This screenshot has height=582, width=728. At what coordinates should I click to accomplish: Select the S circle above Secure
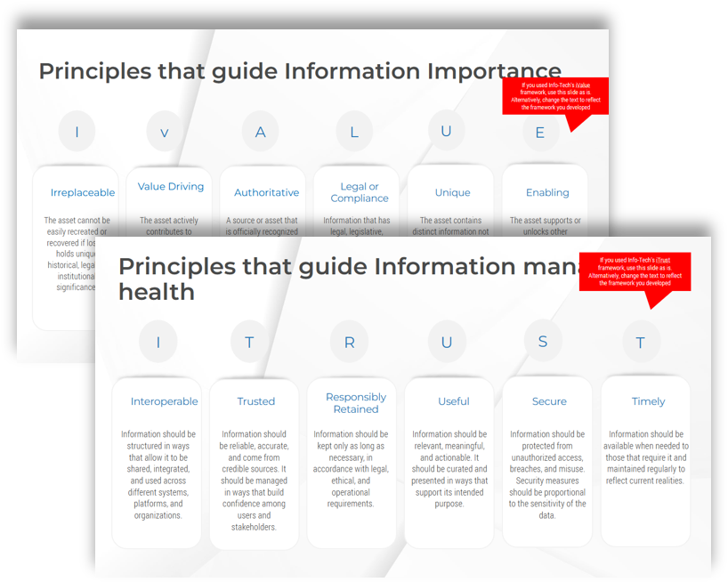(x=544, y=342)
